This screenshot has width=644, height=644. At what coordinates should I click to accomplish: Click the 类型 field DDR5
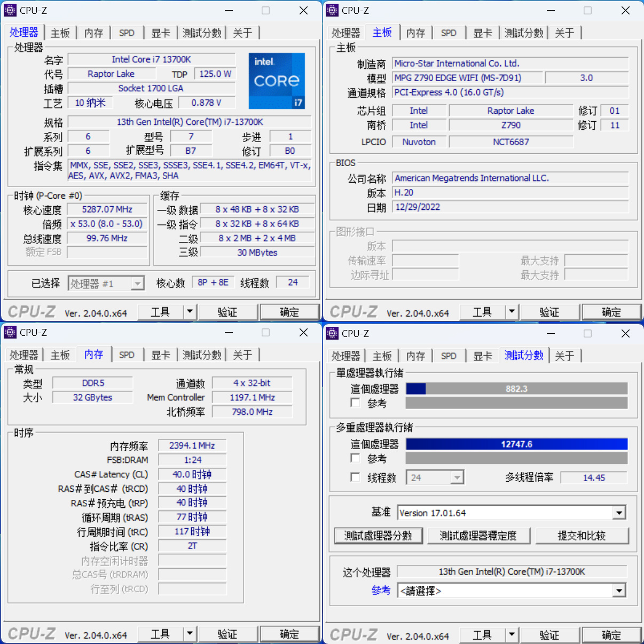click(x=93, y=383)
